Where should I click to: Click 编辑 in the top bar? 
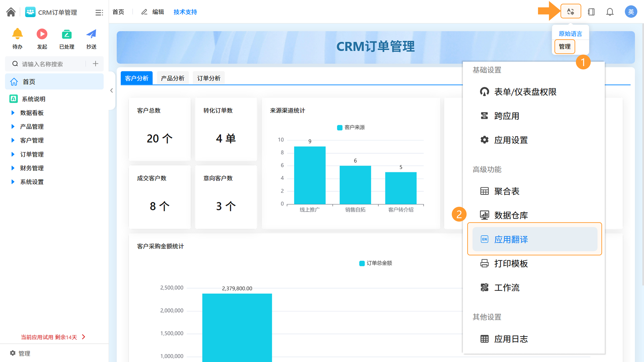158,12
